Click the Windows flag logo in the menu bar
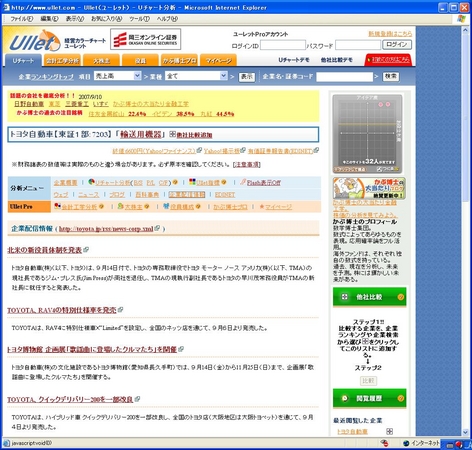Viewport: 472px width, 450px height. pyautogui.click(x=461, y=19)
